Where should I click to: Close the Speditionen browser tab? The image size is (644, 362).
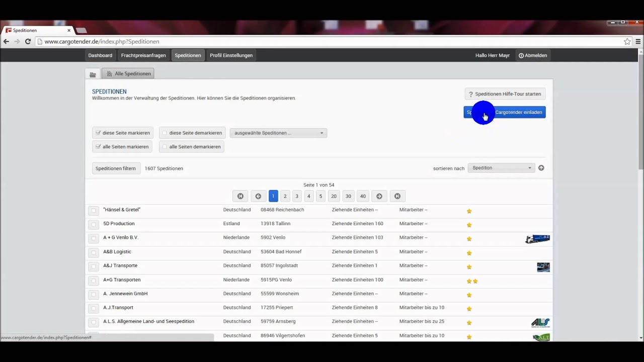pos(69,31)
